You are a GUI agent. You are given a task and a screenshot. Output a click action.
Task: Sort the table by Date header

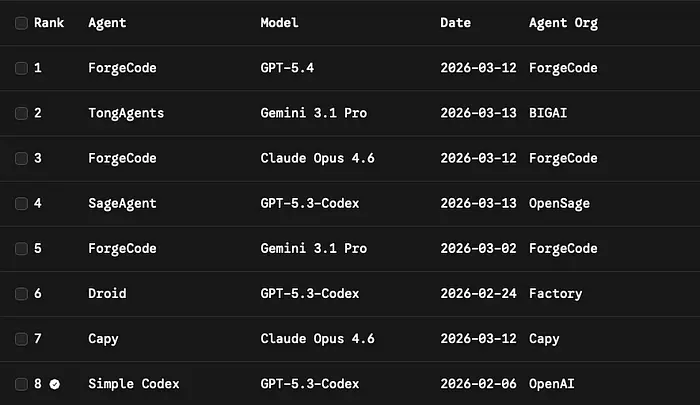tap(455, 23)
